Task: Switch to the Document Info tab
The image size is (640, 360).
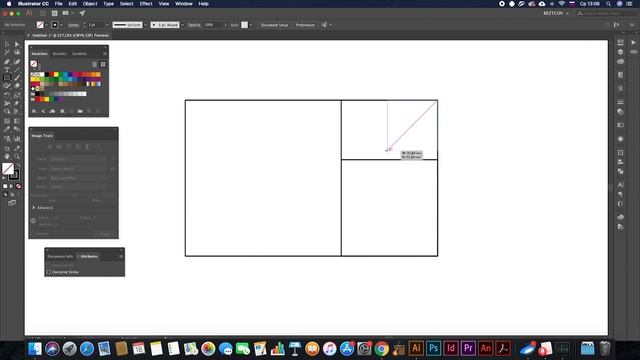Action: (60, 256)
